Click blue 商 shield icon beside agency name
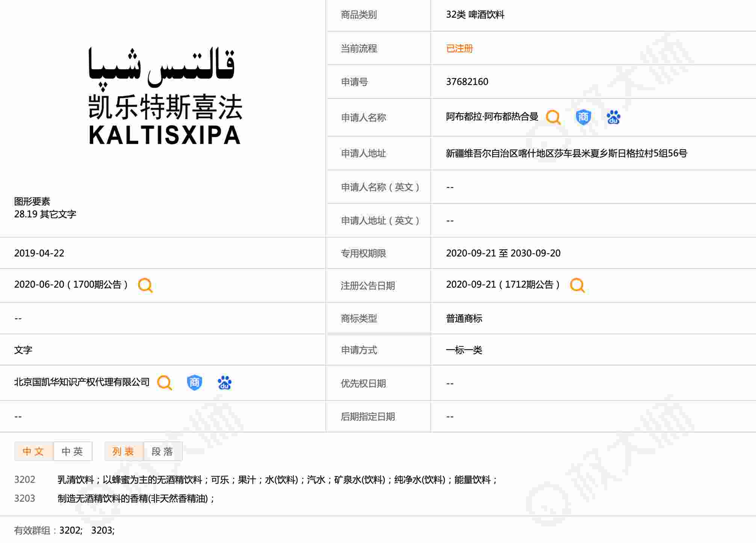Viewport: 756px width, 543px height. 194,383
